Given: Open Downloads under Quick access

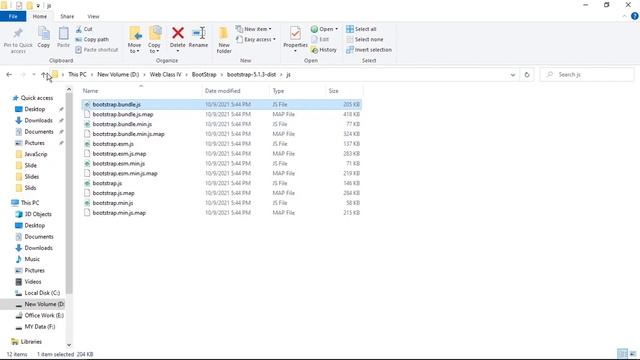Looking at the screenshot, I should click(34, 120).
